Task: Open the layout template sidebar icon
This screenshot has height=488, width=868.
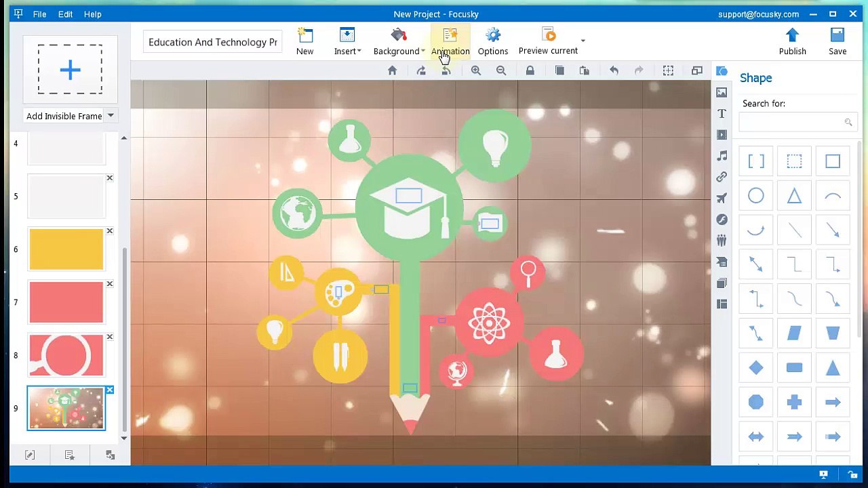Action: pyautogui.click(x=722, y=304)
